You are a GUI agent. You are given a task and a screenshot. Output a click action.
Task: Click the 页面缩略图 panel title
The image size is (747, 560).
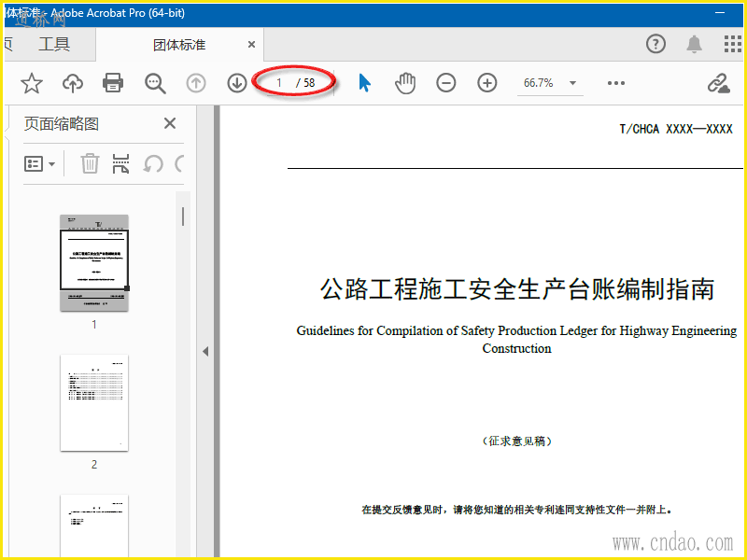(x=62, y=124)
